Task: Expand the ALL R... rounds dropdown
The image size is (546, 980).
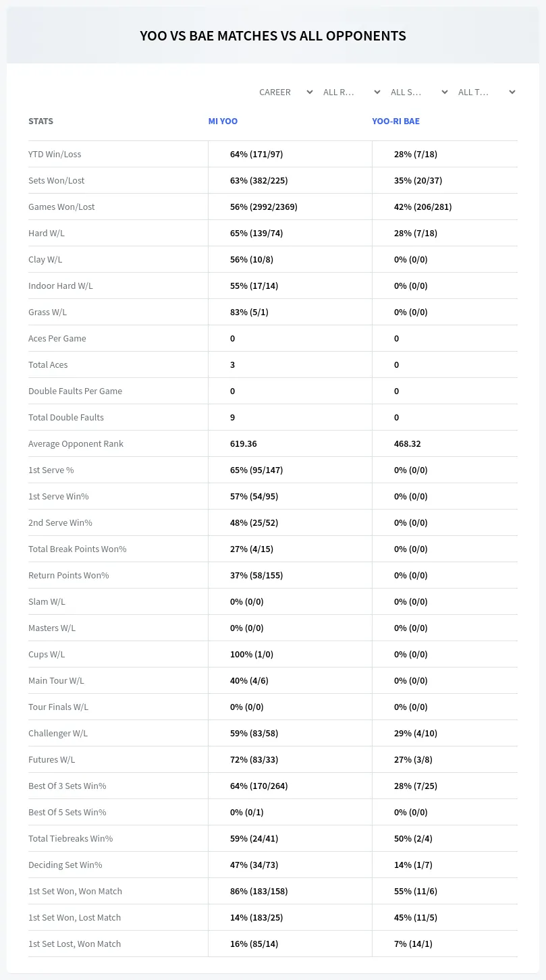Action: point(351,92)
